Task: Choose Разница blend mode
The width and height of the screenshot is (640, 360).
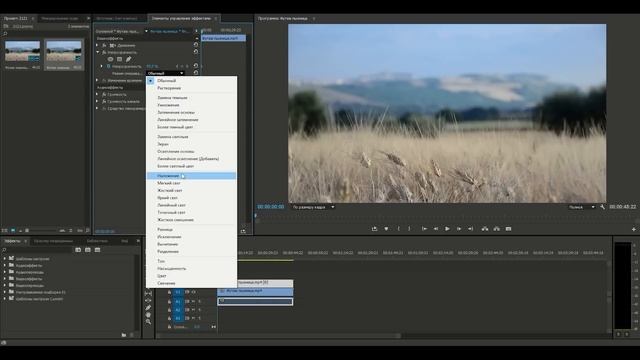Action: point(191,229)
